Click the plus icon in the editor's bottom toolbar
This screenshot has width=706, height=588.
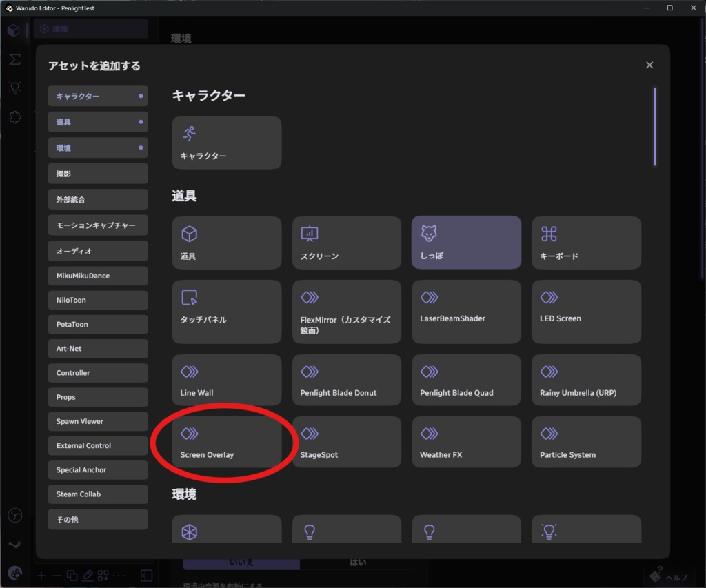pos(41,576)
